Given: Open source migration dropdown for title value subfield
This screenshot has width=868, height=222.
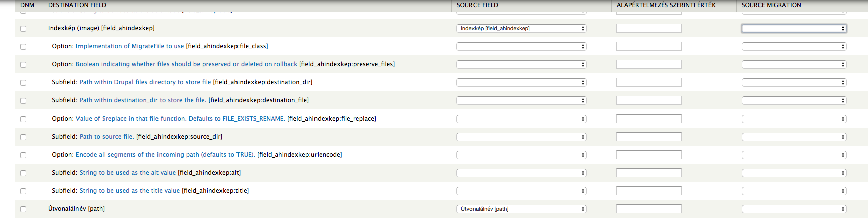Looking at the screenshot, I should [x=794, y=191].
